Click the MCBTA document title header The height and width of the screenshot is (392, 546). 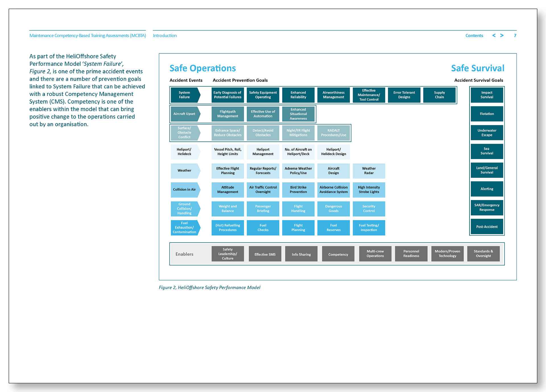coord(88,36)
